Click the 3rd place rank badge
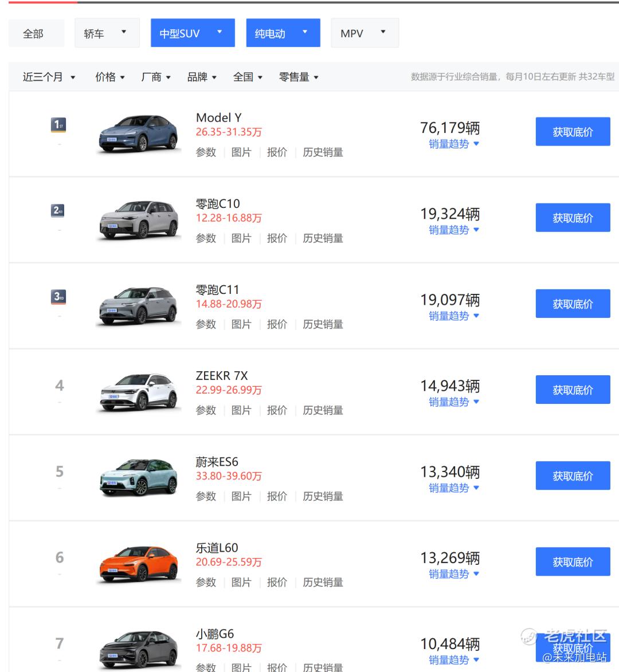Screen dimensions: 619x672 58,297
